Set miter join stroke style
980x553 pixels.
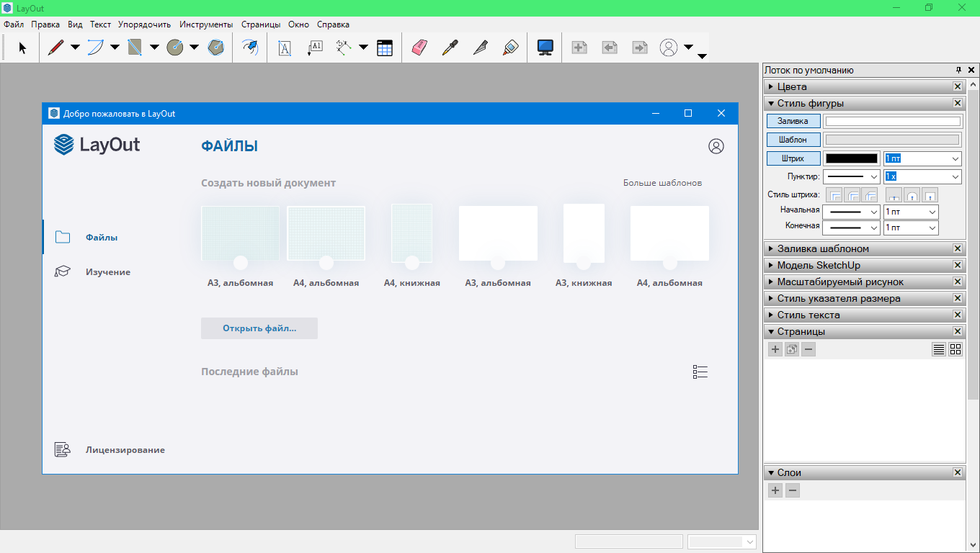tap(835, 194)
